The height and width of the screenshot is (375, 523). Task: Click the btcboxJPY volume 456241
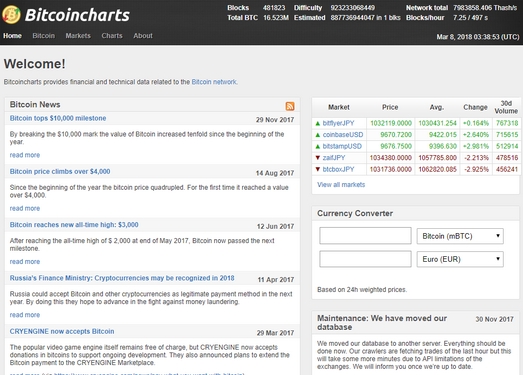coord(507,169)
